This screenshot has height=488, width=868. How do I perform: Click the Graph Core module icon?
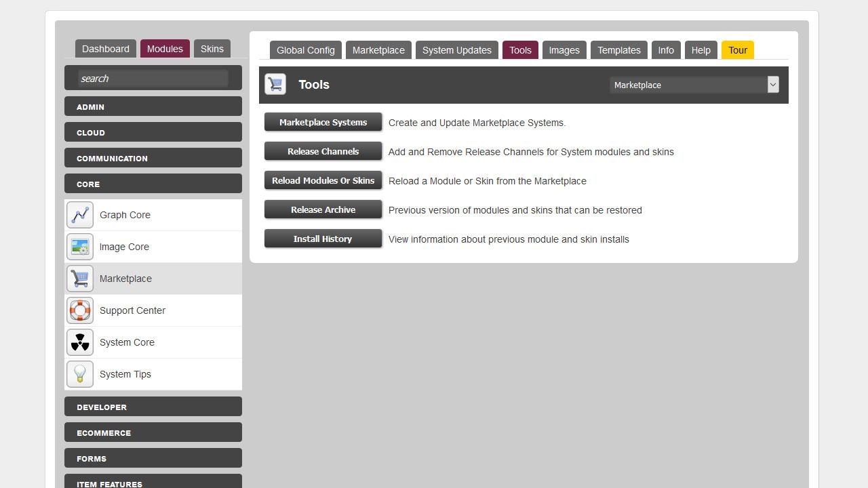(80, 215)
